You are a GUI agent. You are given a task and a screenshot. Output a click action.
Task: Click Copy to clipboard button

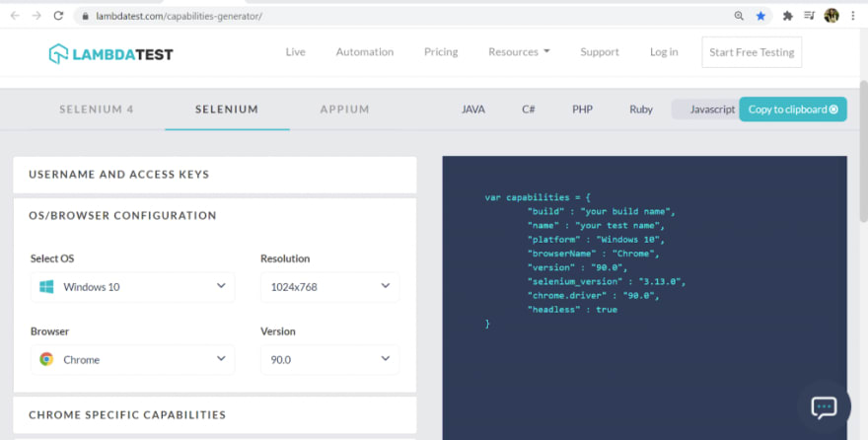[793, 110]
